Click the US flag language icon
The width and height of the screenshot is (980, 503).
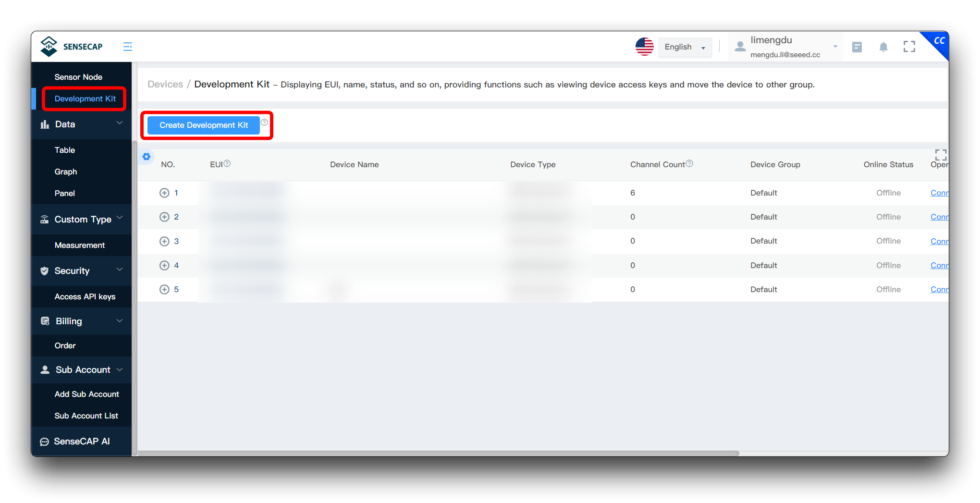pos(644,47)
